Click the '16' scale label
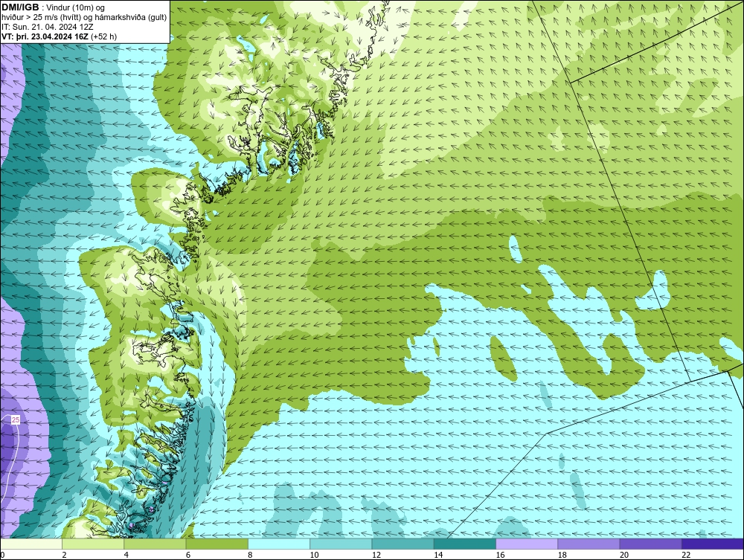This screenshot has width=744, height=560. coord(500,556)
